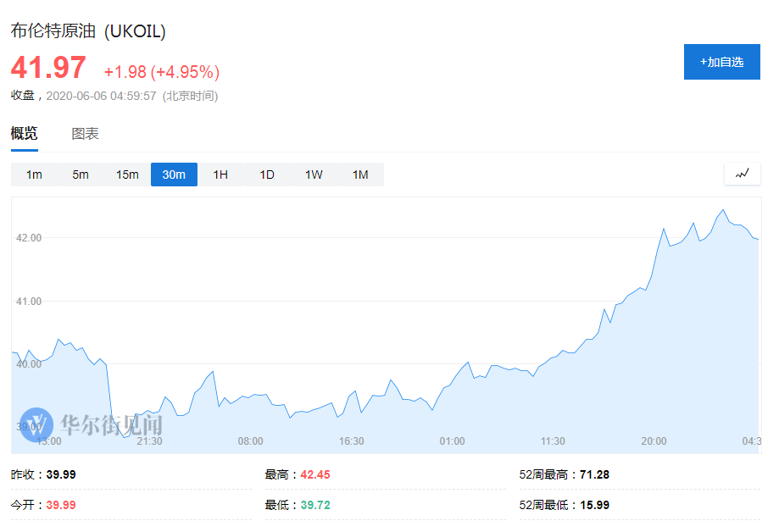Click the 01:00 time axis label

[452, 441]
